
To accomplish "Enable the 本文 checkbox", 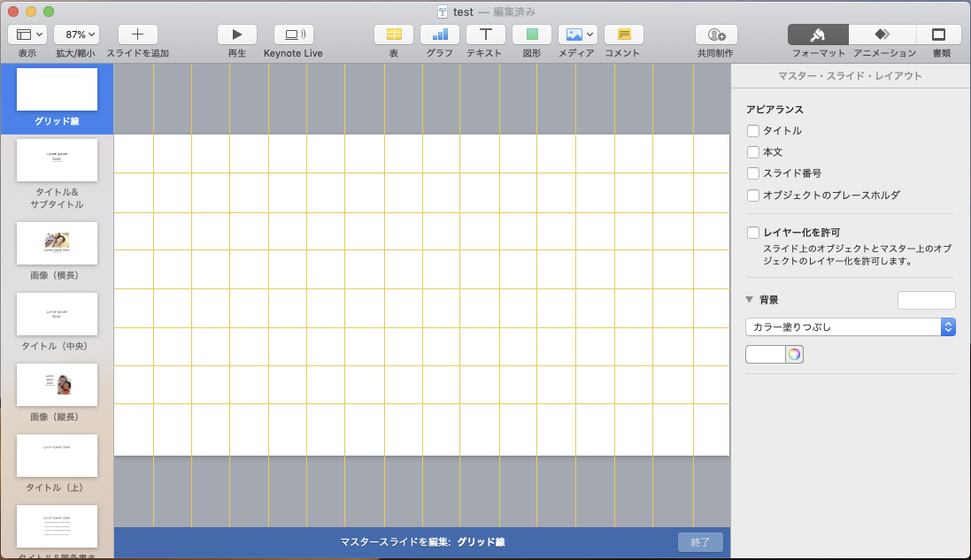I will (x=753, y=152).
